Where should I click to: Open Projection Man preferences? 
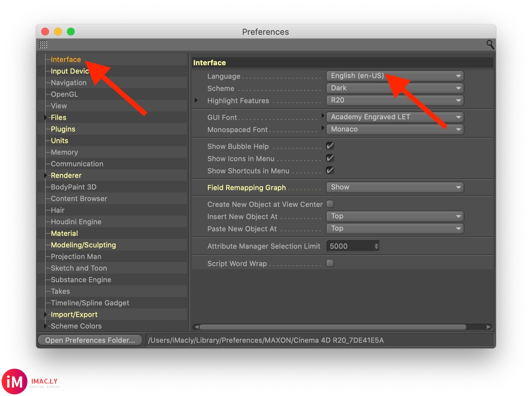76,257
